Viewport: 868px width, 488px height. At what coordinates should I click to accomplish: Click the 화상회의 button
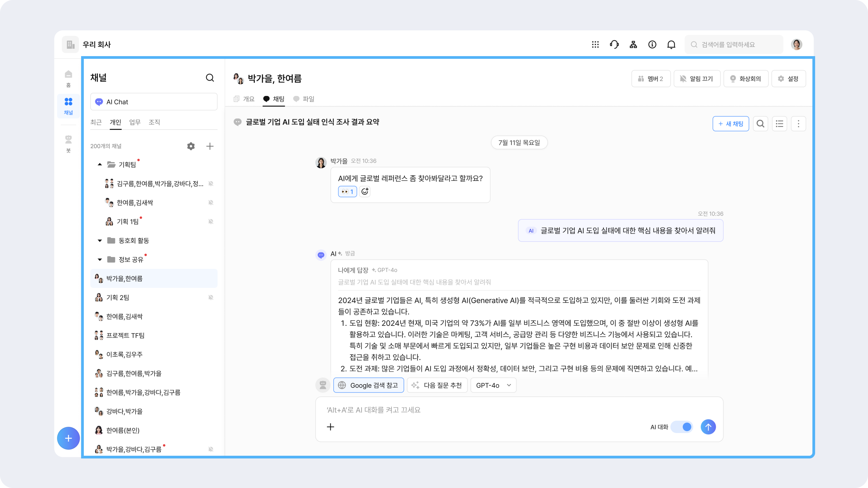coord(746,79)
